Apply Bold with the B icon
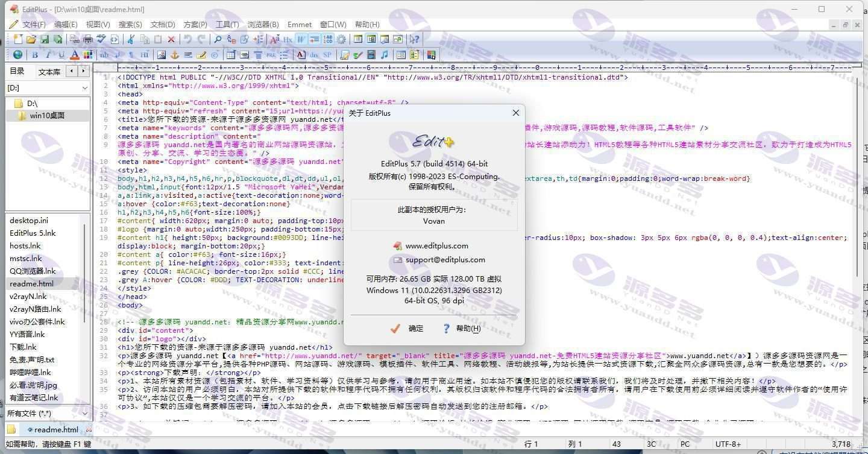 pos(35,55)
